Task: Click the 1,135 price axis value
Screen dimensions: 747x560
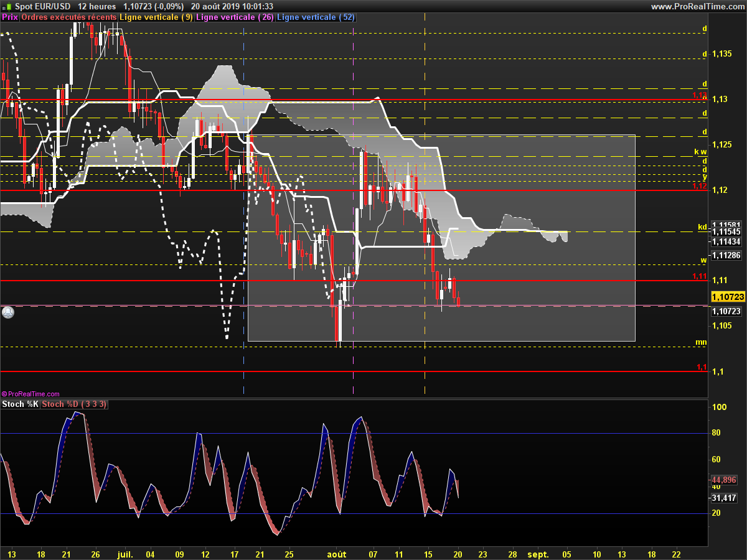Action: click(722, 54)
